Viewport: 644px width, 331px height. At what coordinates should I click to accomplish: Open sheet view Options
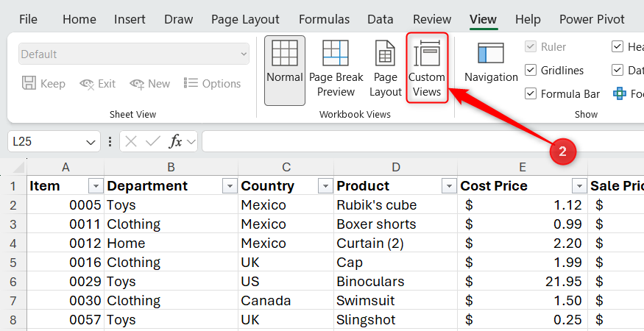(212, 84)
